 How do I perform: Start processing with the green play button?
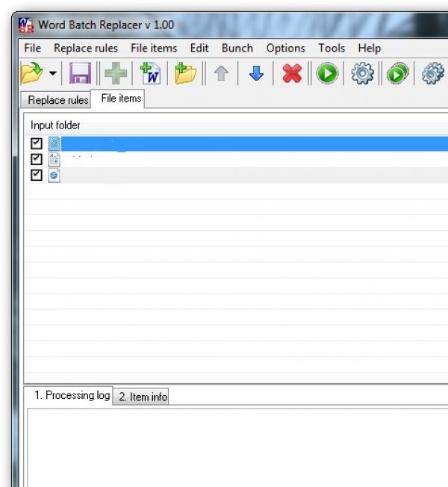point(327,73)
